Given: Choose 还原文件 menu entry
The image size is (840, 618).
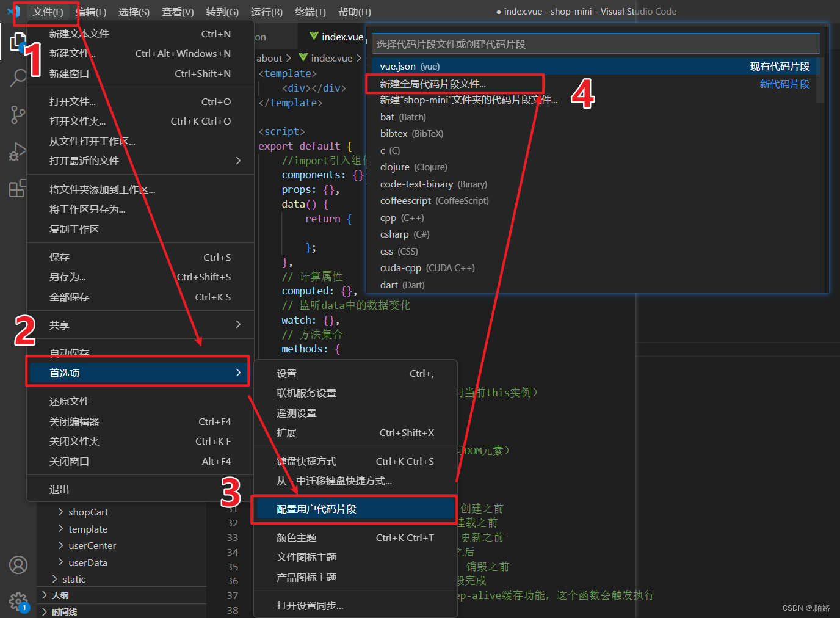Looking at the screenshot, I should tap(140, 401).
